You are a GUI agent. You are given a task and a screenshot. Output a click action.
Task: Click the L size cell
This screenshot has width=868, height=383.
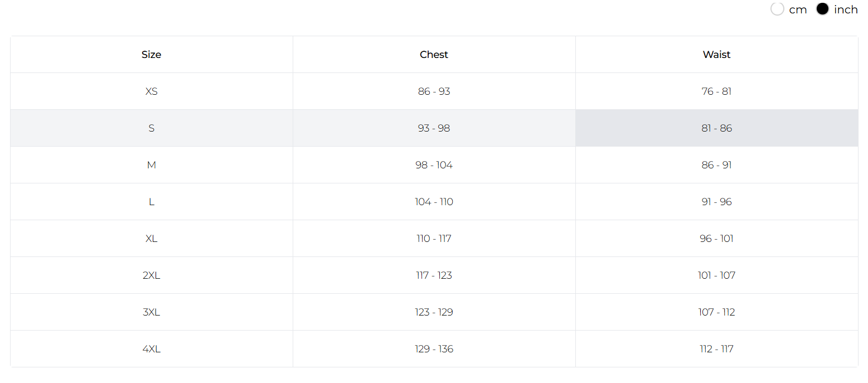point(152,202)
